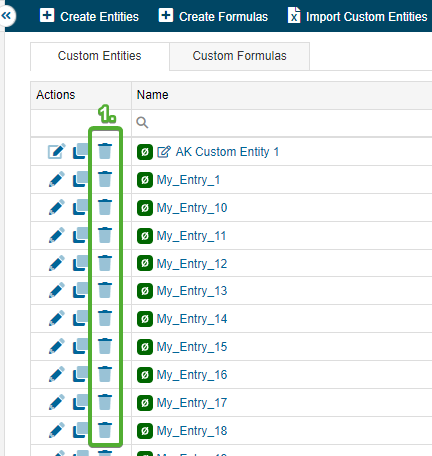The height and width of the screenshot is (456, 432).
Task: Click Create Entities button
Action: point(89,16)
